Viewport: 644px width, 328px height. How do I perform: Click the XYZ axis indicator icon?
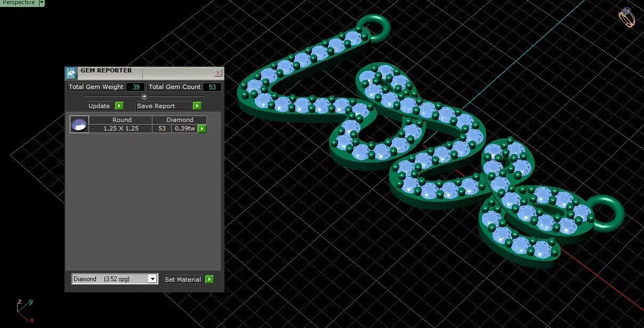tap(25, 311)
